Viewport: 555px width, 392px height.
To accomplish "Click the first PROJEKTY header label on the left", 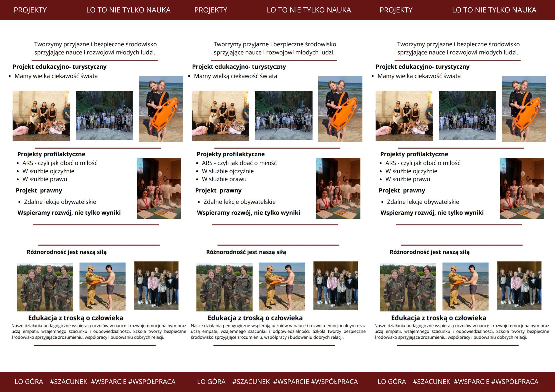I will [30, 10].
